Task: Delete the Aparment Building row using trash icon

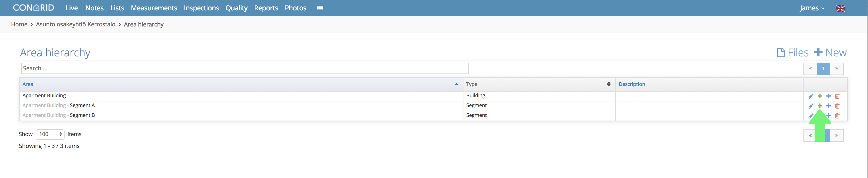Action: tap(837, 96)
